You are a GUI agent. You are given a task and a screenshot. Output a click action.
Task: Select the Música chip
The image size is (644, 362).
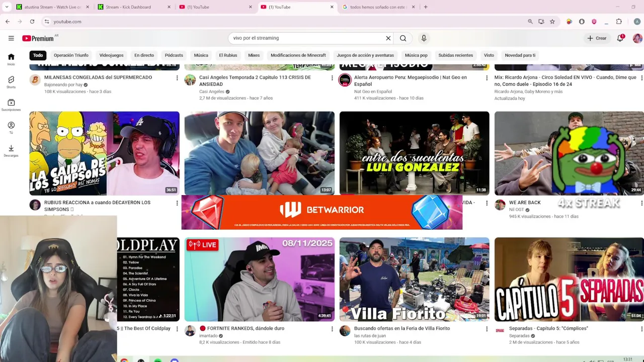pos(201,55)
